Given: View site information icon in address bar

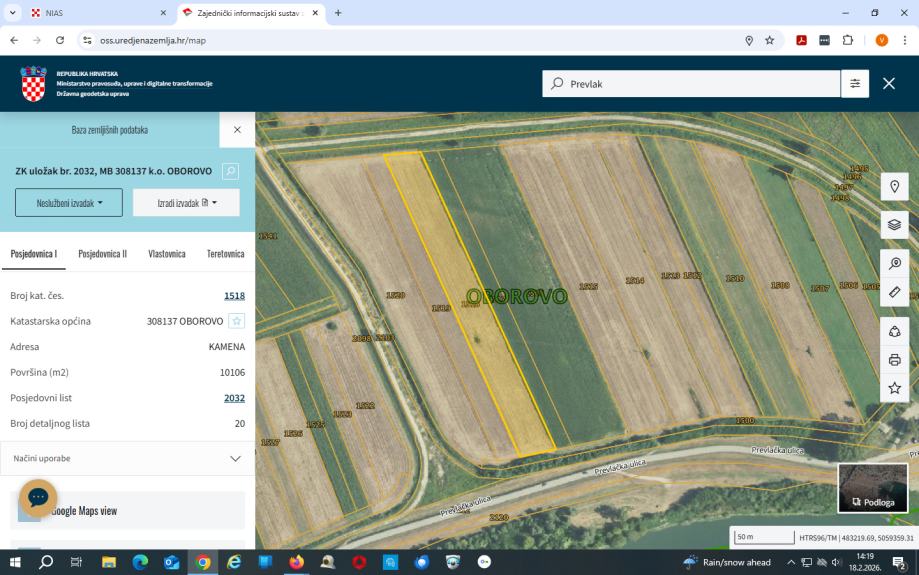Looking at the screenshot, I should pos(87,40).
